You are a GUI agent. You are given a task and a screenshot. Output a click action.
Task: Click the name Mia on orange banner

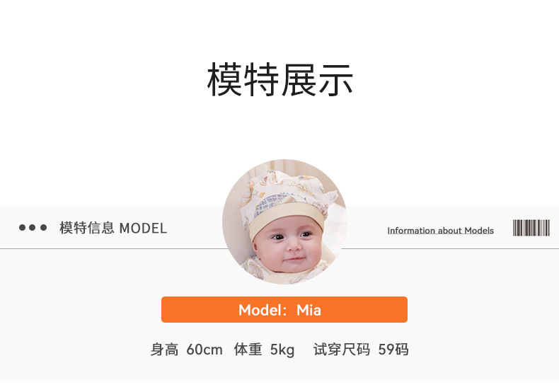pos(309,310)
